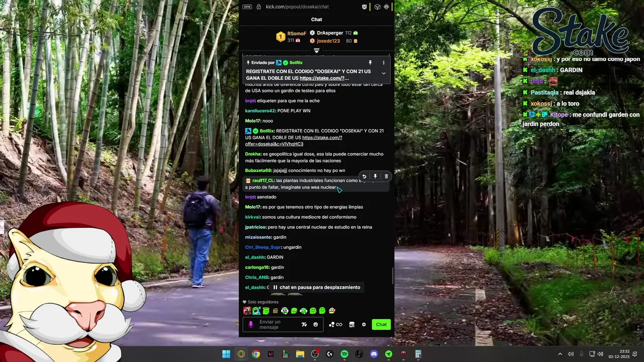Screen dimensions: 644x362
Task: Click username Ctrl_Sheep_Supr in chat
Action: tap(263, 247)
